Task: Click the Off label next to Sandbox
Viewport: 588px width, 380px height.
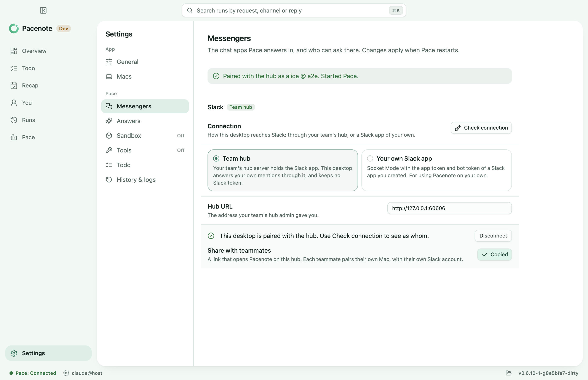Action: coord(181,135)
